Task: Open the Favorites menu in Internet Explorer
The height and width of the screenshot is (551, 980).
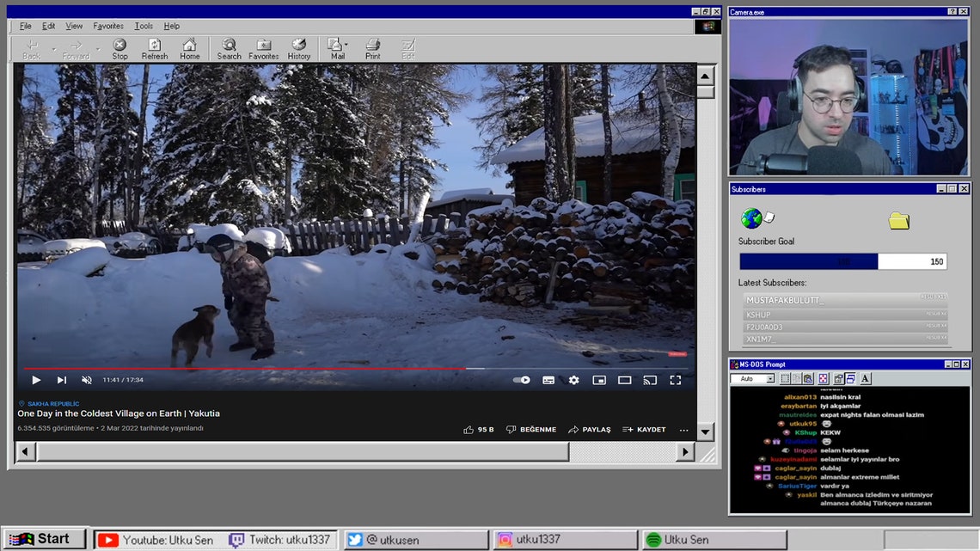Action: [107, 26]
